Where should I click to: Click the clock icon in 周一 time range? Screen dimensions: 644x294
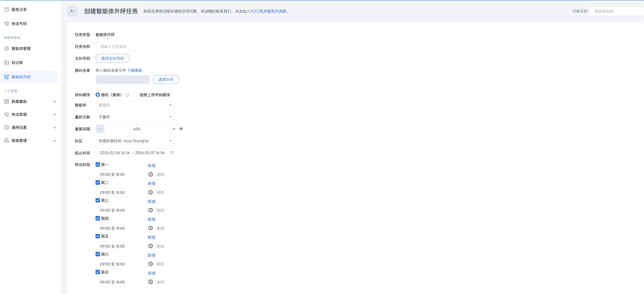tap(150, 174)
